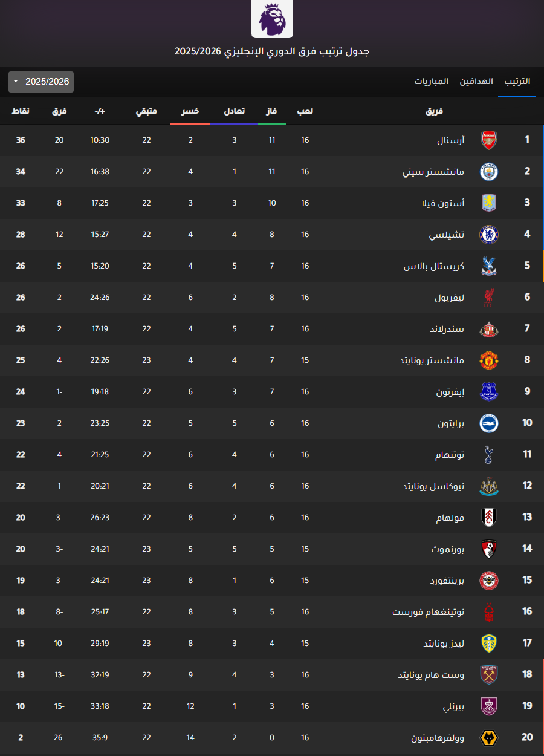Image resolution: width=544 pixels, height=756 pixels.
Task: Click the Wolverhampton wolf crest
Action: tap(488, 738)
